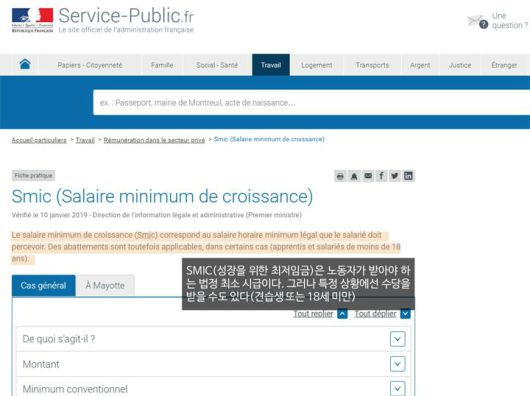Image resolution: width=530 pixels, height=396 pixels.
Task: Click the collapse-all up arrow icon
Action: tap(342, 314)
